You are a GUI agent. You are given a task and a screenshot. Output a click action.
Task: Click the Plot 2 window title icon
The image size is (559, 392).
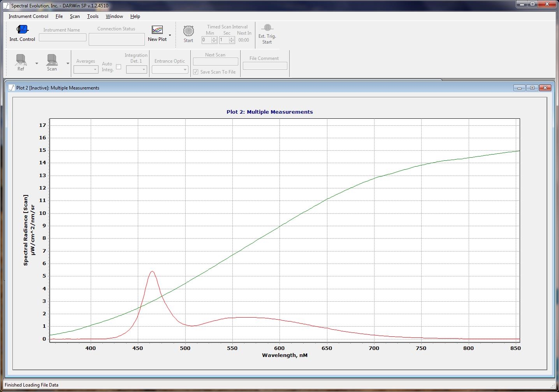click(x=11, y=88)
